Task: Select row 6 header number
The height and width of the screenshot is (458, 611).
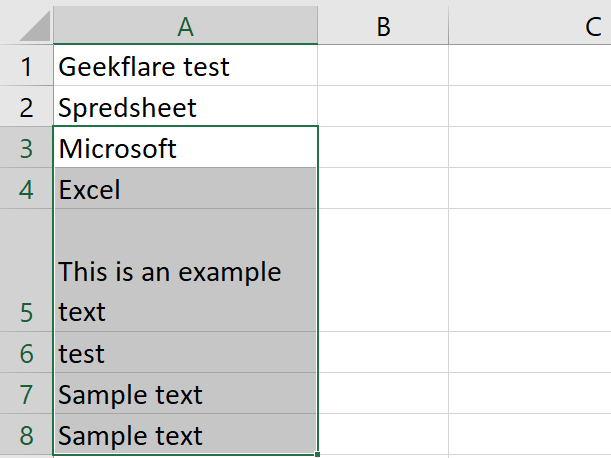Action: click(x=26, y=353)
